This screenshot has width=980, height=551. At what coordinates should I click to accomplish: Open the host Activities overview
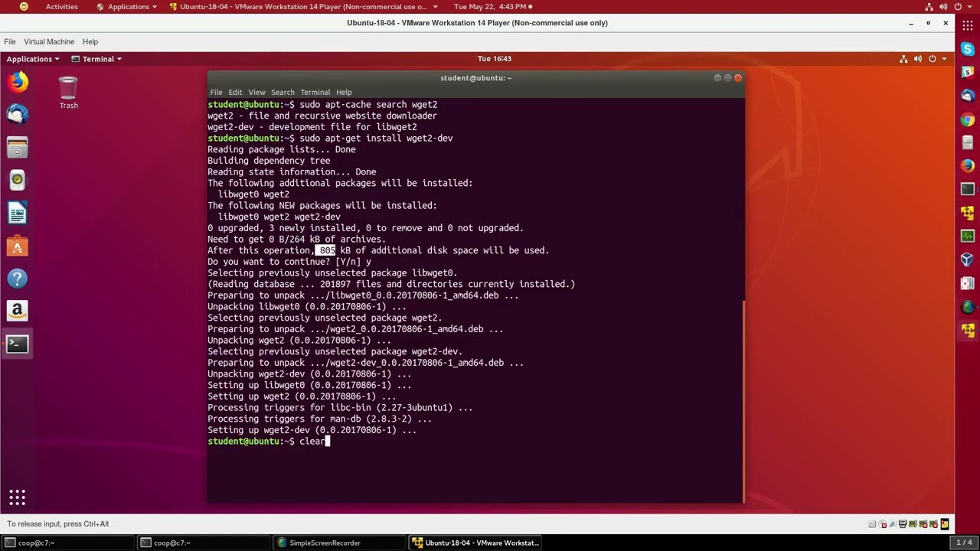(61, 7)
